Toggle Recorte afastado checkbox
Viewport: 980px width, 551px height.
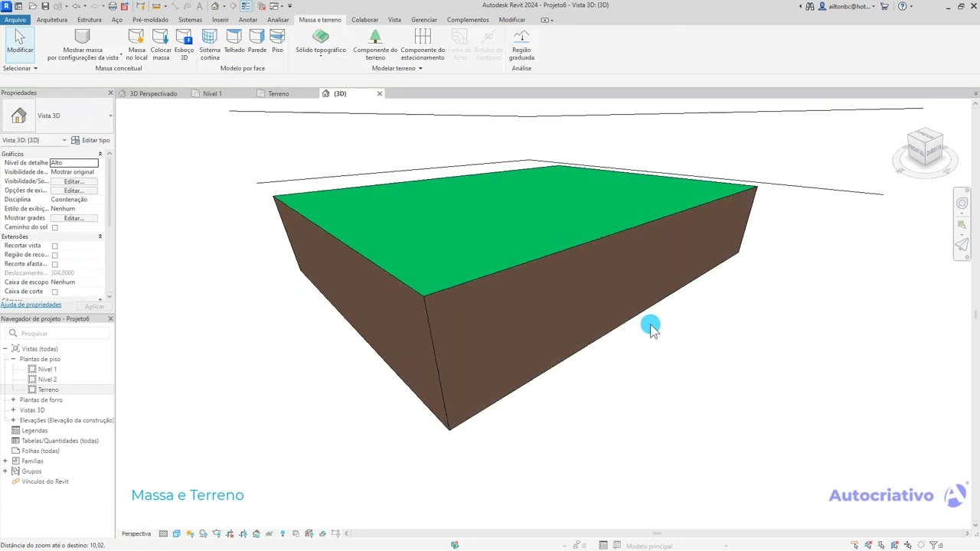(54, 264)
